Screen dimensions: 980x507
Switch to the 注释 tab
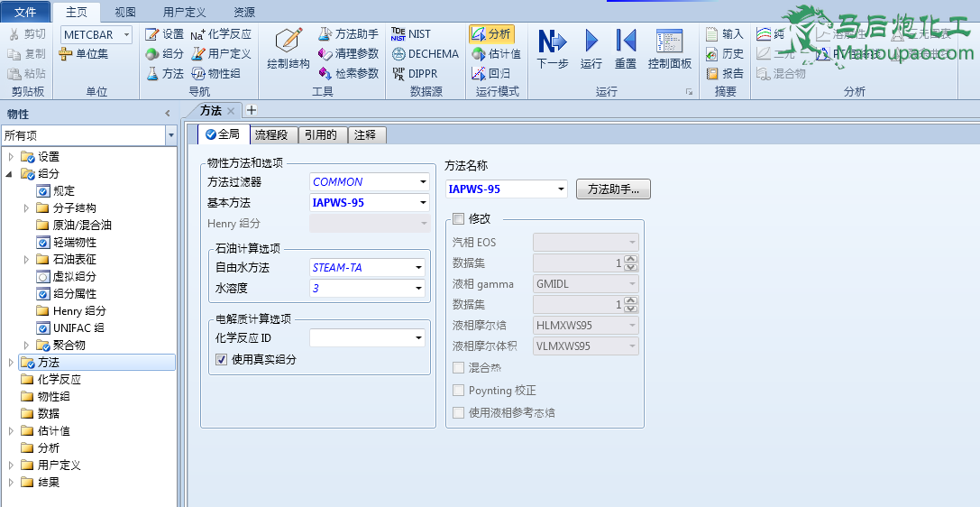366,134
